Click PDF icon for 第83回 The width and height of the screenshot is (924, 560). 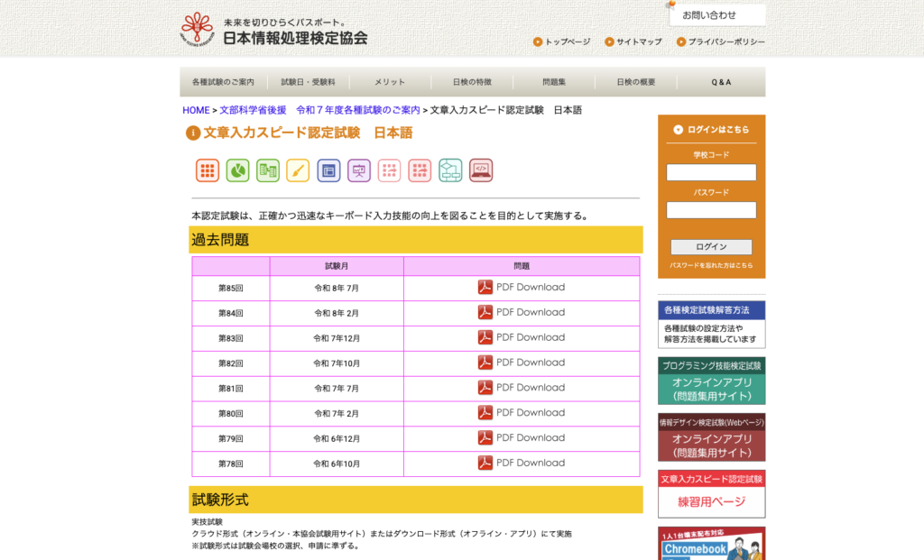[x=485, y=337]
